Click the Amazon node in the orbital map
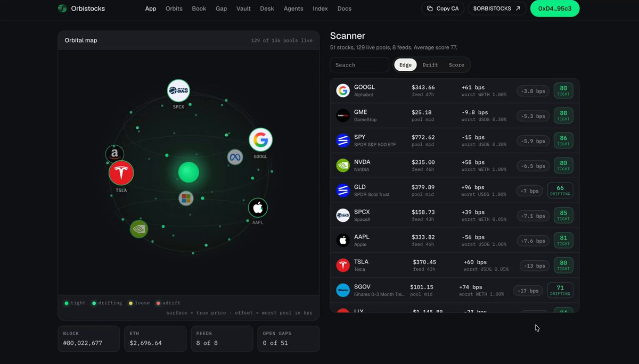Screen dimensions: 639x364 [114, 154]
